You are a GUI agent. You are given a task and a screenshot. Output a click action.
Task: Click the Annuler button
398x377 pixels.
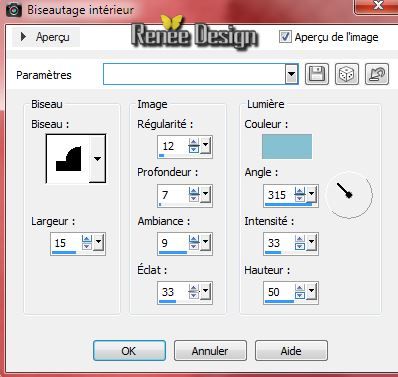(x=210, y=351)
